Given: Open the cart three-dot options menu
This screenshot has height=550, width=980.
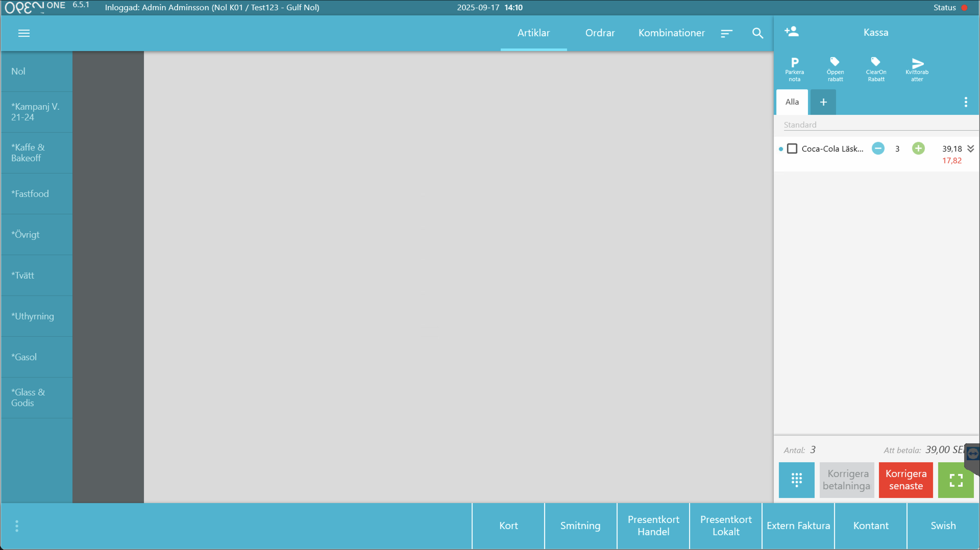Looking at the screenshot, I should (x=965, y=102).
